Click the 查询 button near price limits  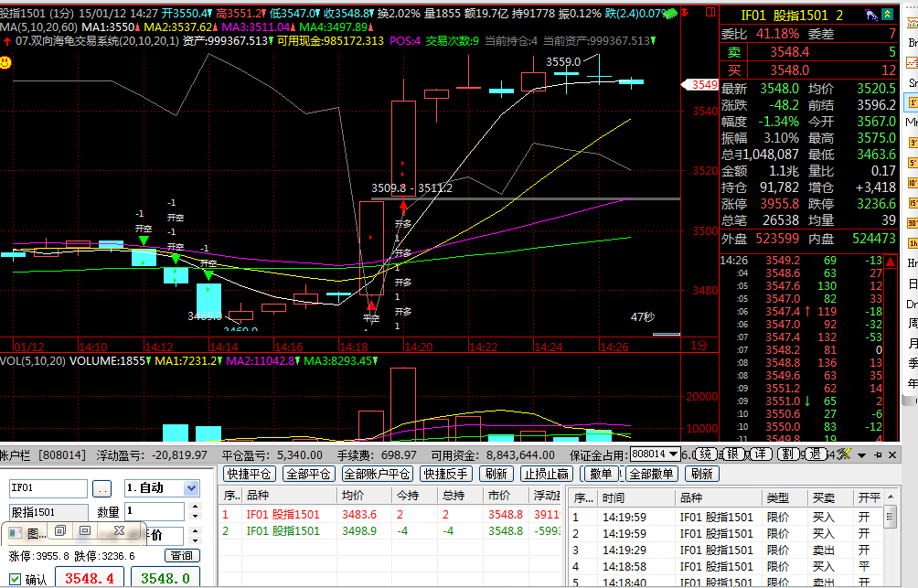tap(182, 555)
